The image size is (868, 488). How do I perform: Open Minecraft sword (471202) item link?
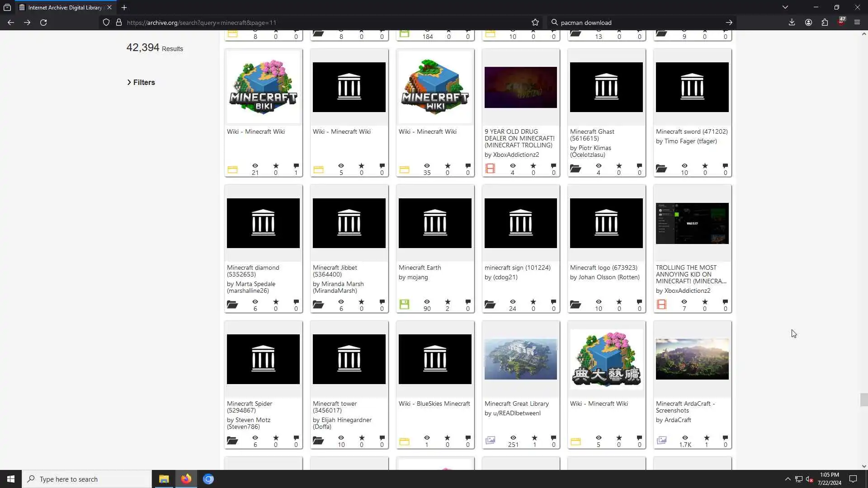coord(691,131)
